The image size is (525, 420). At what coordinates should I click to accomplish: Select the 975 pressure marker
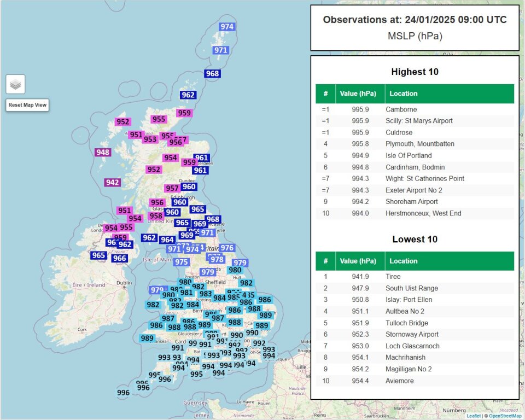[182, 262]
